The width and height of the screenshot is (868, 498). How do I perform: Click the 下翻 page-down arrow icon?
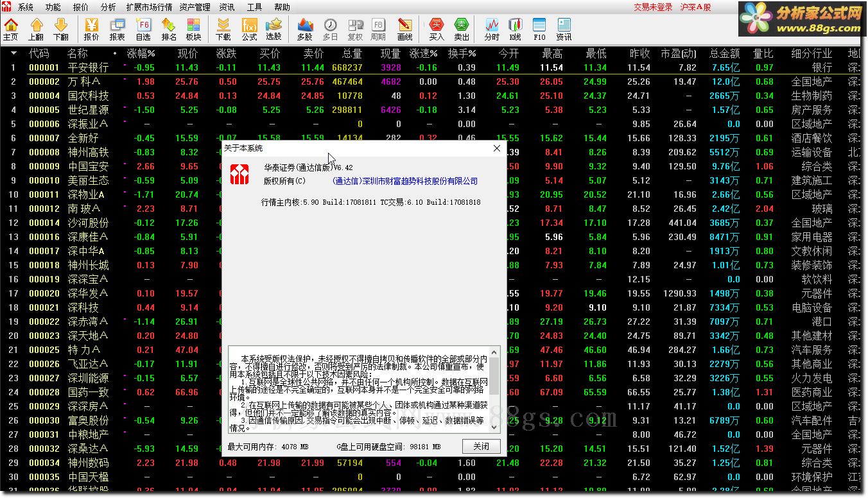tap(61, 30)
